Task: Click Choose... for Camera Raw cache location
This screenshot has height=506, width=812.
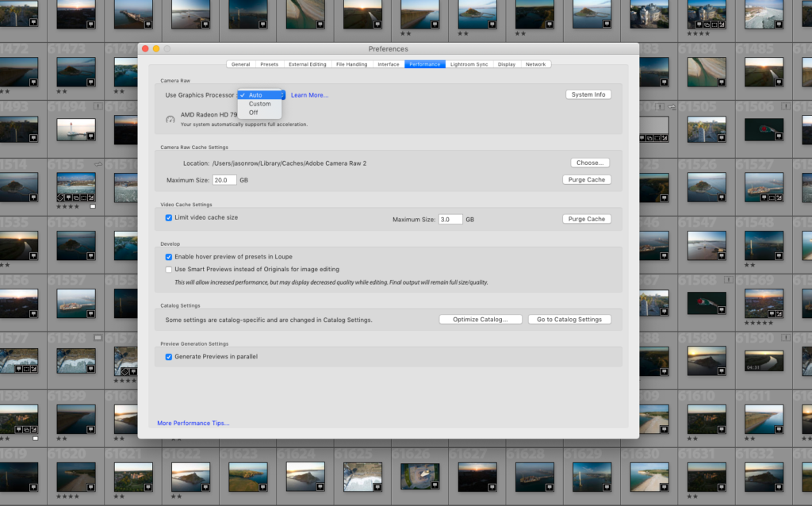Action: point(590,163)
